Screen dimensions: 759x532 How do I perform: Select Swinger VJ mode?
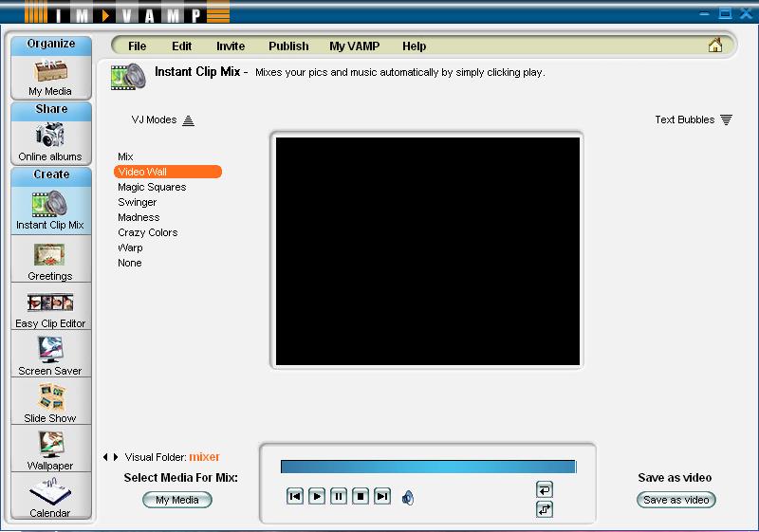tap(137, 202)
